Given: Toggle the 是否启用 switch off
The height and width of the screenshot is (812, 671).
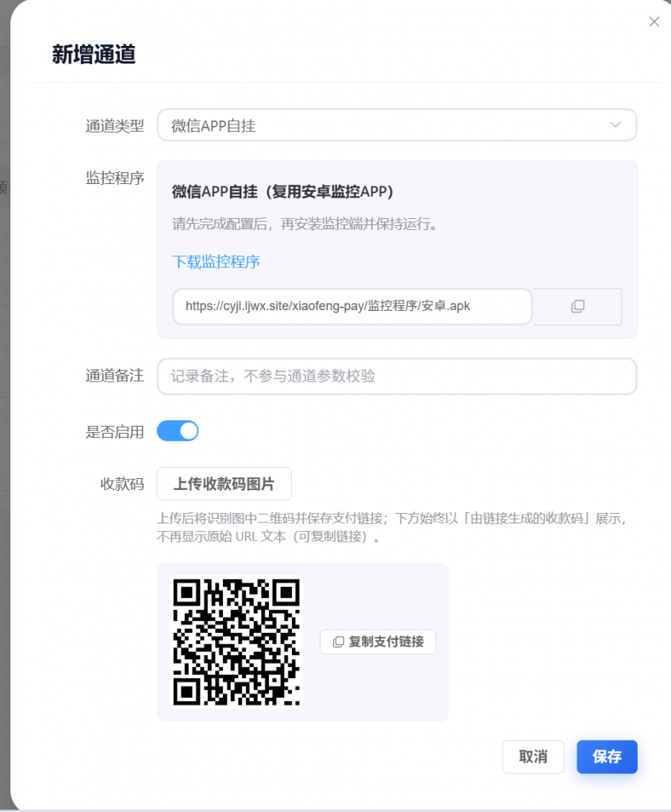Looking at the screenshot, I should click(x=178, y=431).
